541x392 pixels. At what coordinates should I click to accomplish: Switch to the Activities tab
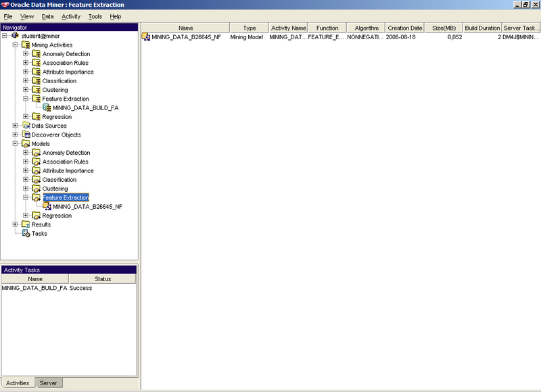(x=18, y=383)
